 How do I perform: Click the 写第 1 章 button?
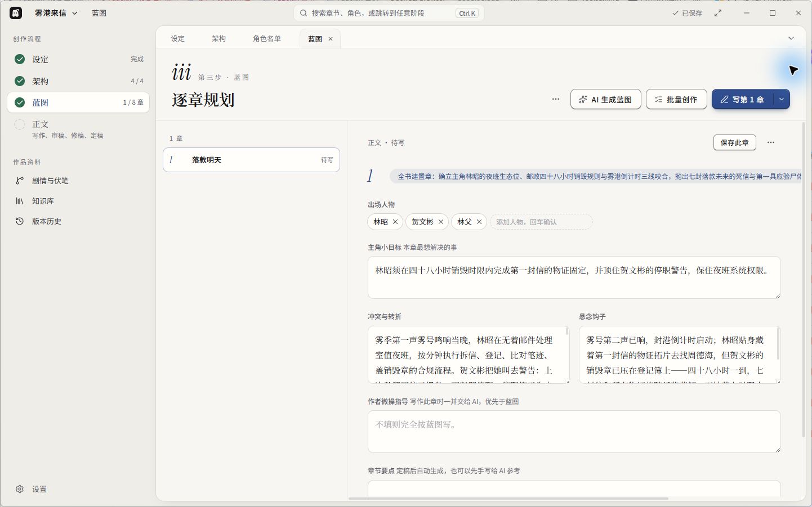[743, 99]
